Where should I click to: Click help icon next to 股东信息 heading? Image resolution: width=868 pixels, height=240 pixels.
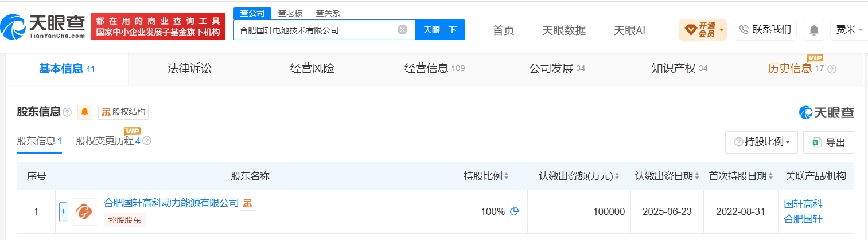coord(67,112)
